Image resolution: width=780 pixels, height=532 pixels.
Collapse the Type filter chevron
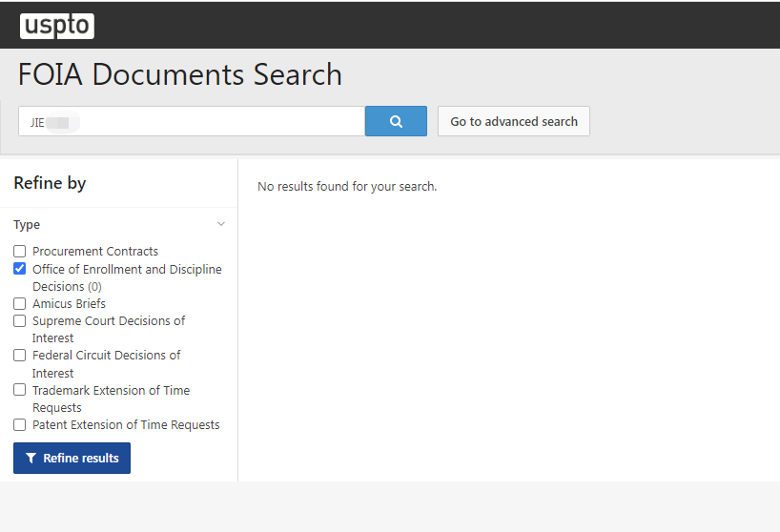click(221, 224)
